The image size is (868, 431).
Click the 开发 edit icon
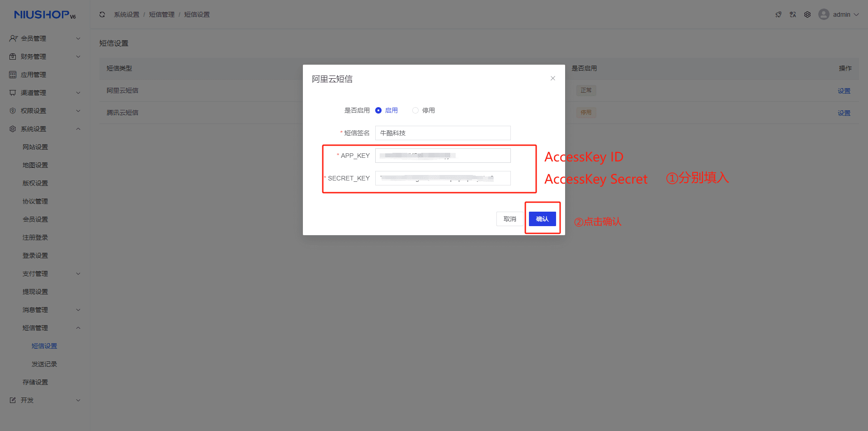[x=13, y=400]
